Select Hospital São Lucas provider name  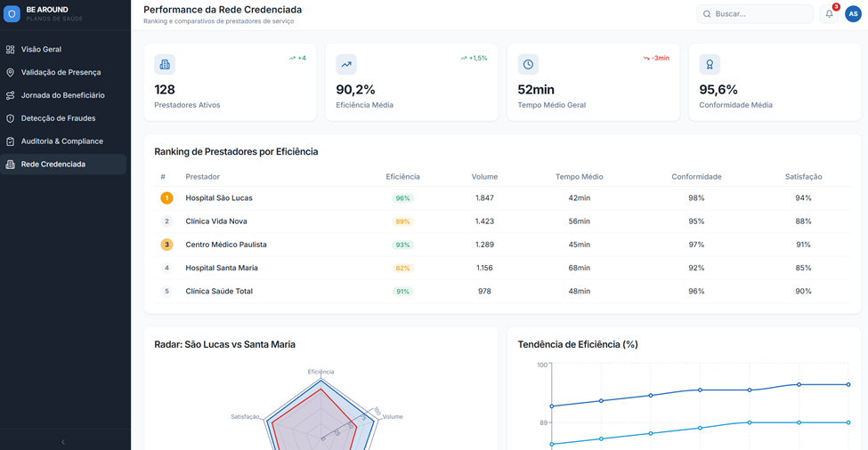[x=219, y=198]
